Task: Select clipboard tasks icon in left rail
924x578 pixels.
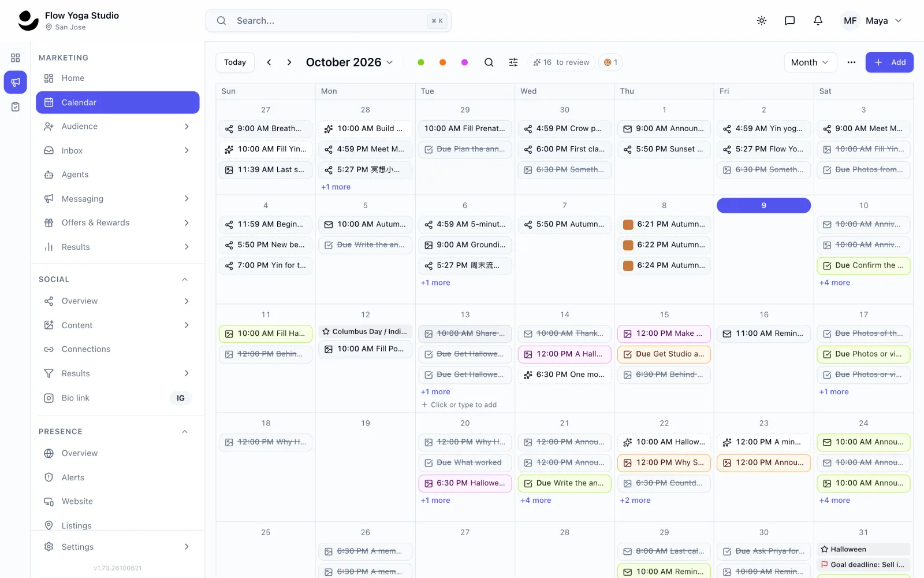Action: 16,106
